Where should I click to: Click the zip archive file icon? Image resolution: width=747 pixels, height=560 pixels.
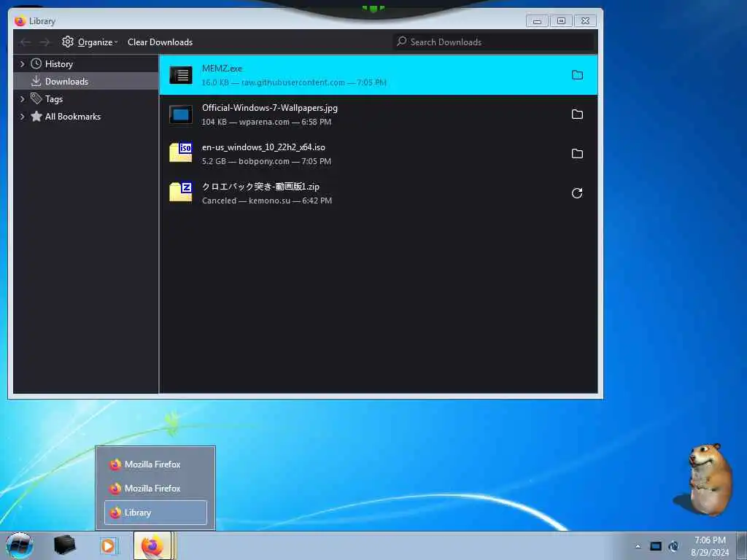181,192
